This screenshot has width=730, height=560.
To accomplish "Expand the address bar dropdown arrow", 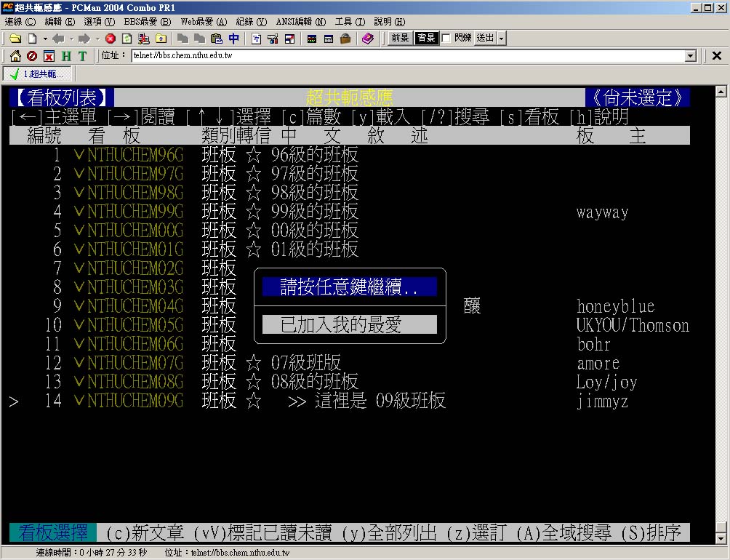I will pos(691,56).
